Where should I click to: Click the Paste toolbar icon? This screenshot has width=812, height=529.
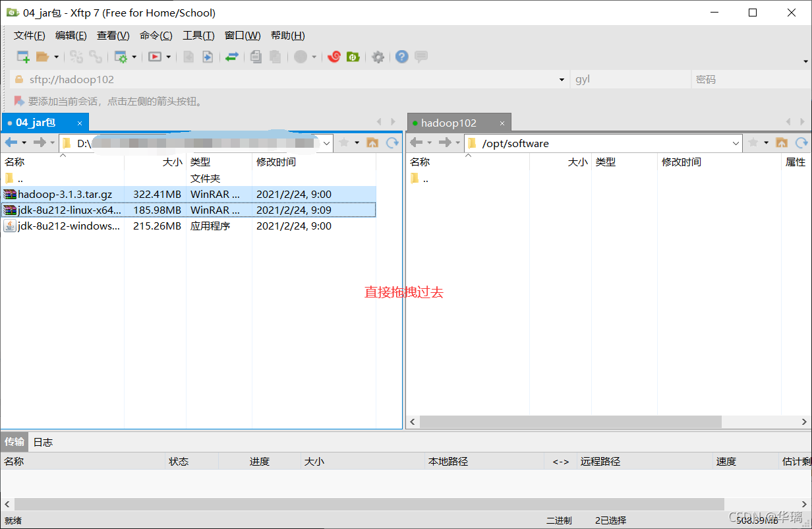pyautogui.click(x=275, y=57)
